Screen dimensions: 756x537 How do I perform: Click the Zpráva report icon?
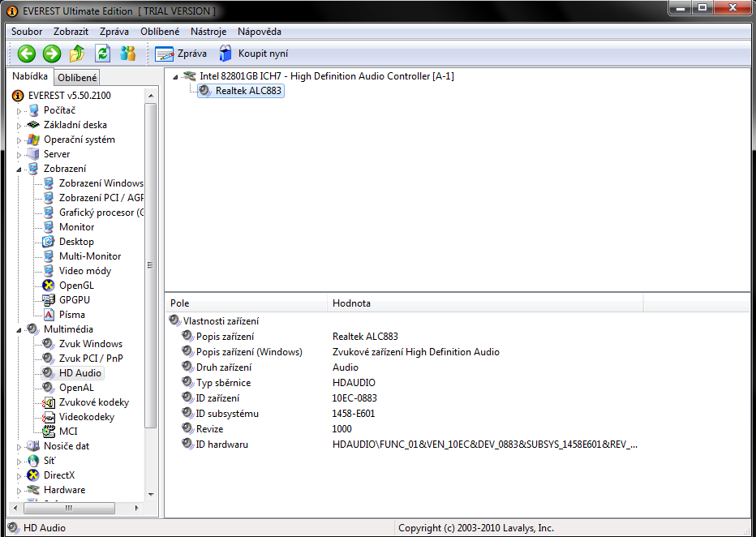[x=164, y=54]
